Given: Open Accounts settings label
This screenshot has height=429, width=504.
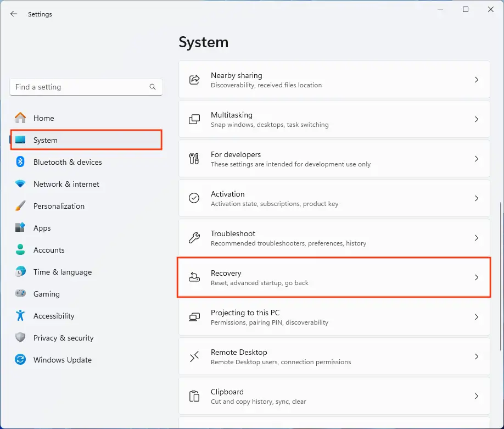Looking at the screenshot, I should click(49, 250).
